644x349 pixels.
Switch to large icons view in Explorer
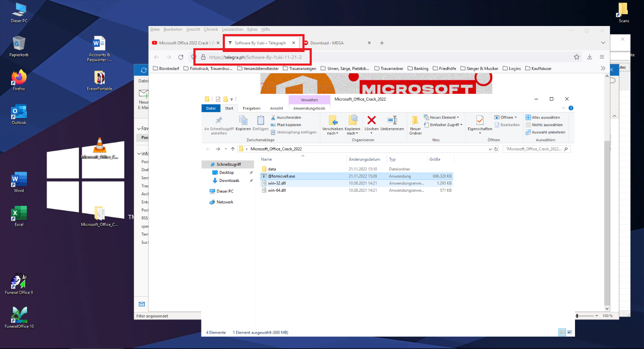(569, 332)
